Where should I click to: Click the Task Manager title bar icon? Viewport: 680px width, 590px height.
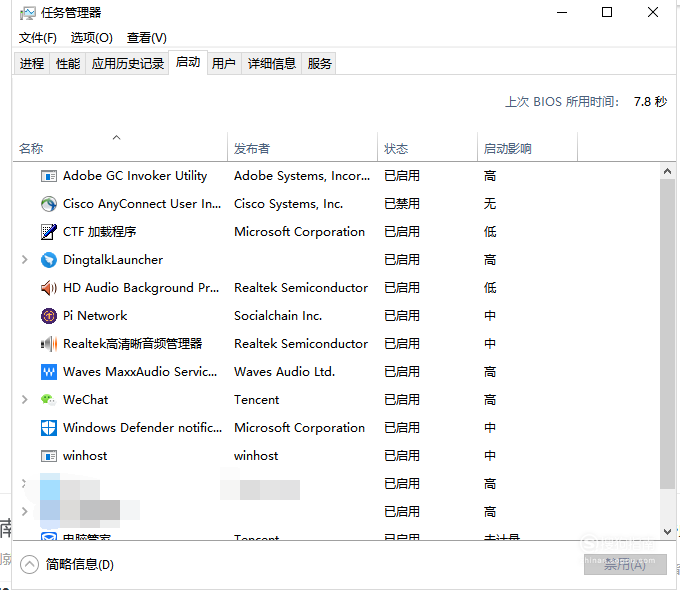click(x=28, y=13)
